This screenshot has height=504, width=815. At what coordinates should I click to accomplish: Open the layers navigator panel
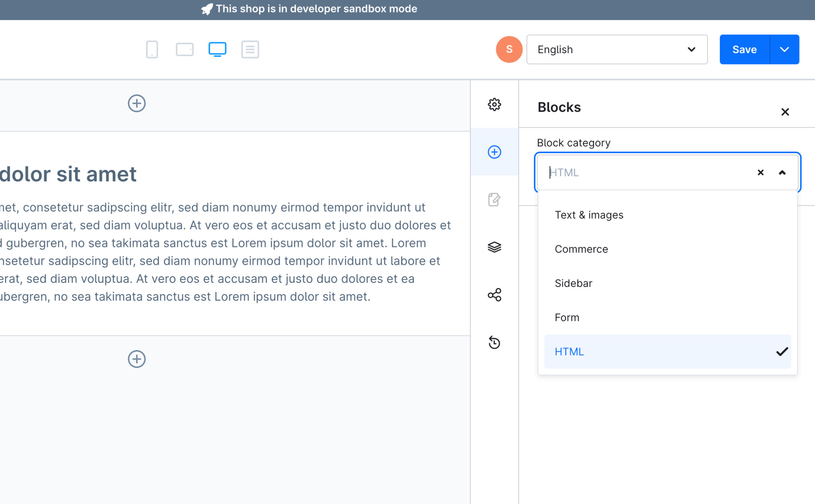[494, 247]
